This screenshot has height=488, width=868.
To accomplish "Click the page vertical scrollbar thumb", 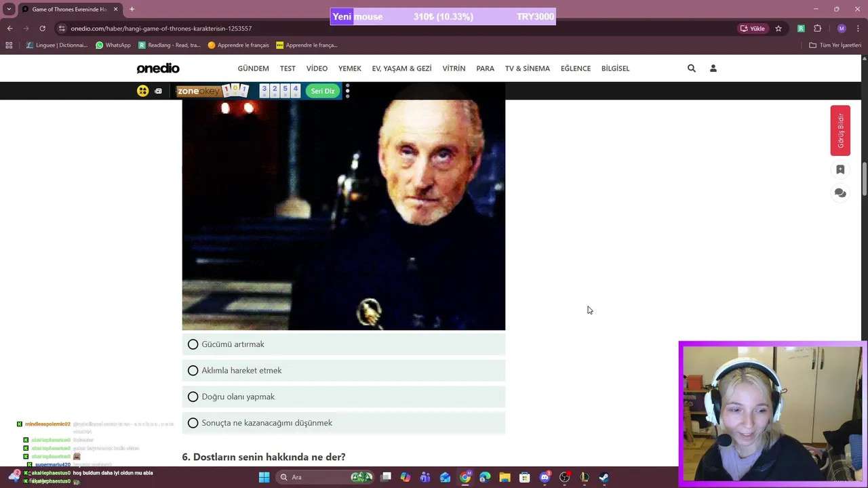I will pyautogui.click(x=865, y=178).
